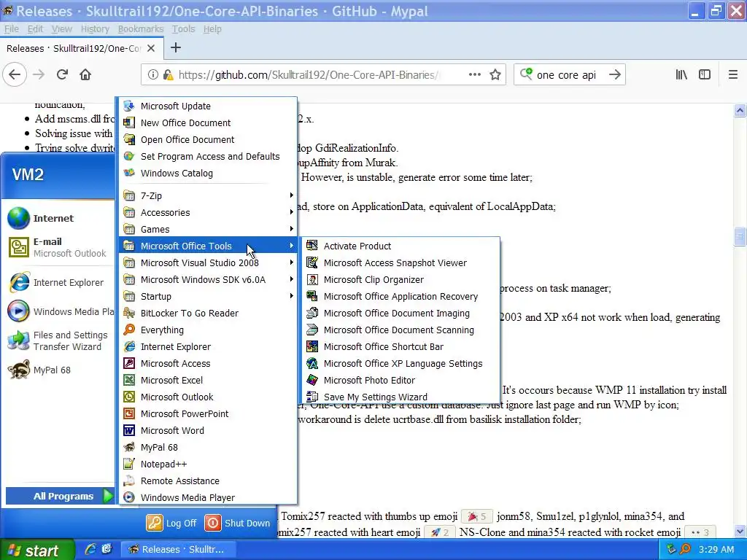Open Windows Catalog entry
Viewport: 747px width, 560px height.
tap(208, 173)
